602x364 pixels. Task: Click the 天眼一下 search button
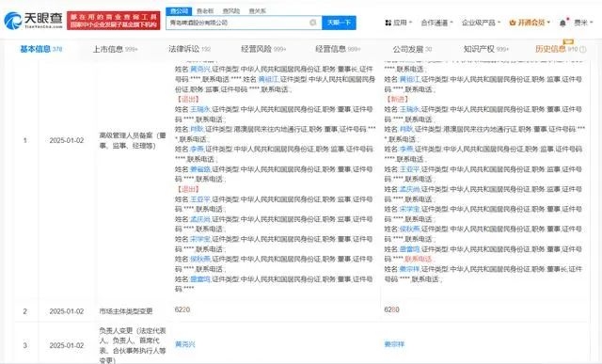point(339,23)
